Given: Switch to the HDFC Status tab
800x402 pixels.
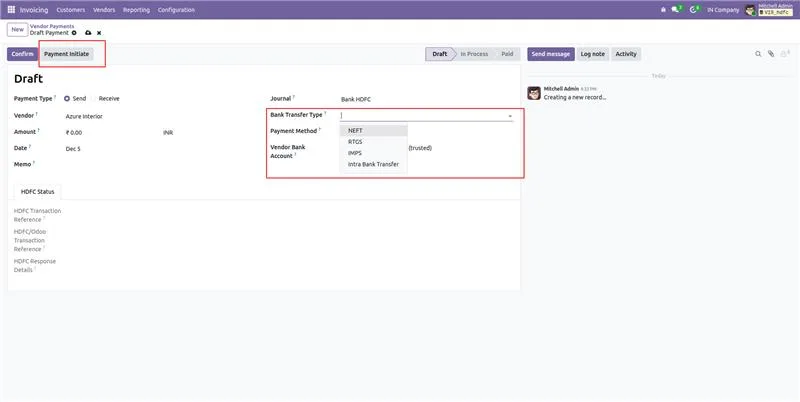Looking at the screenshot, I should click(x=37, y=192).
